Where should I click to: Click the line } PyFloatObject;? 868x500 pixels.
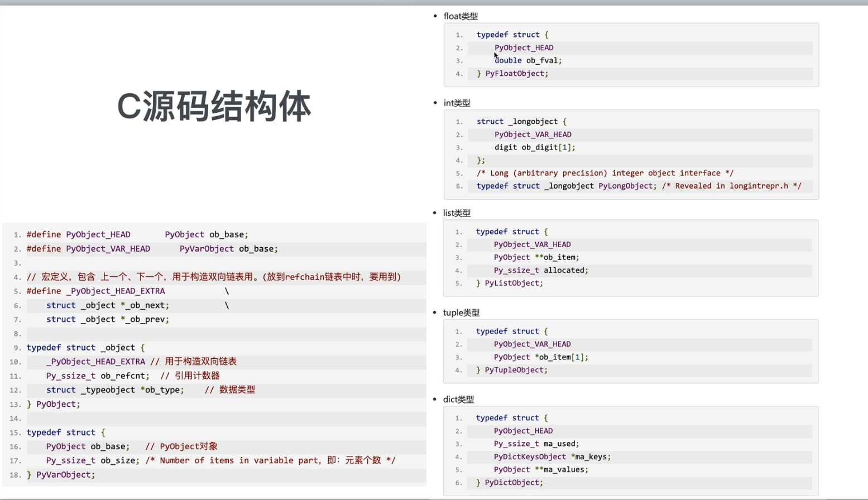[512, 73]
